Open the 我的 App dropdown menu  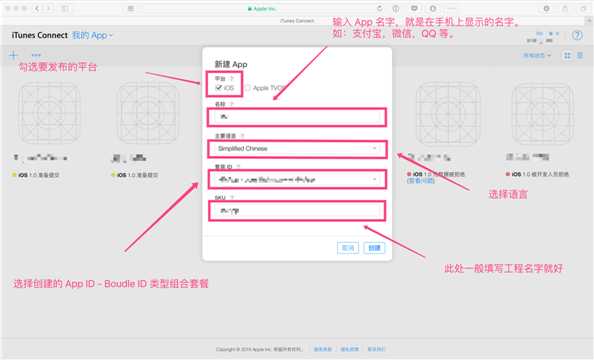92,35
